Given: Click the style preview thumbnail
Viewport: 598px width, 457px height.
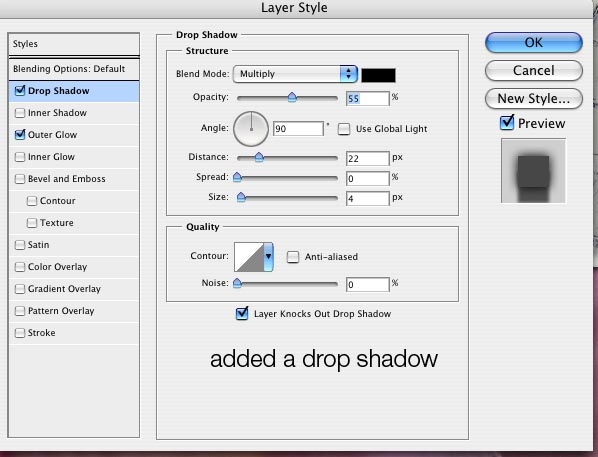Looking at the screenshot, I should 533,171.
